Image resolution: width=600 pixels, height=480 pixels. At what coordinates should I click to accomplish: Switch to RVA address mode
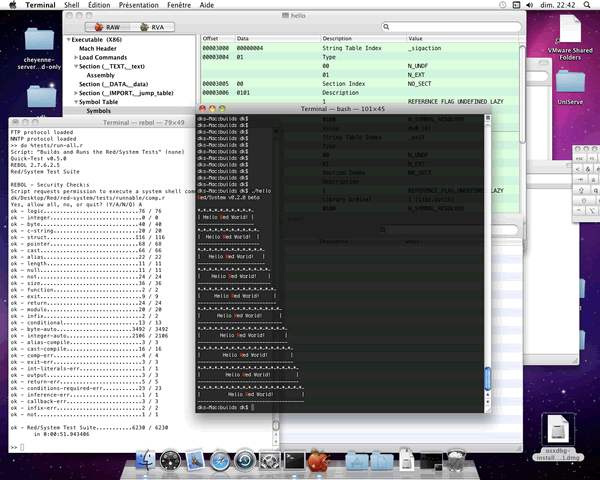[x=151, y=27]
